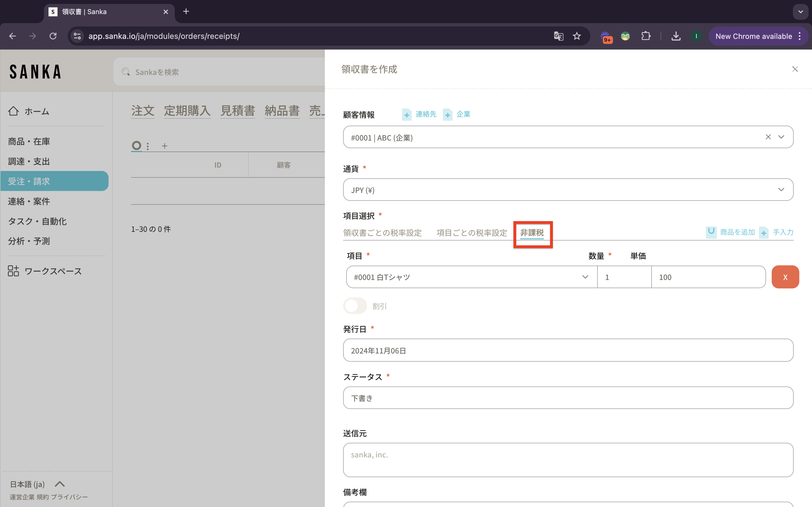Open the Workspace grid icon
This screenshot has height=507, width=812.
coord(14,271)
